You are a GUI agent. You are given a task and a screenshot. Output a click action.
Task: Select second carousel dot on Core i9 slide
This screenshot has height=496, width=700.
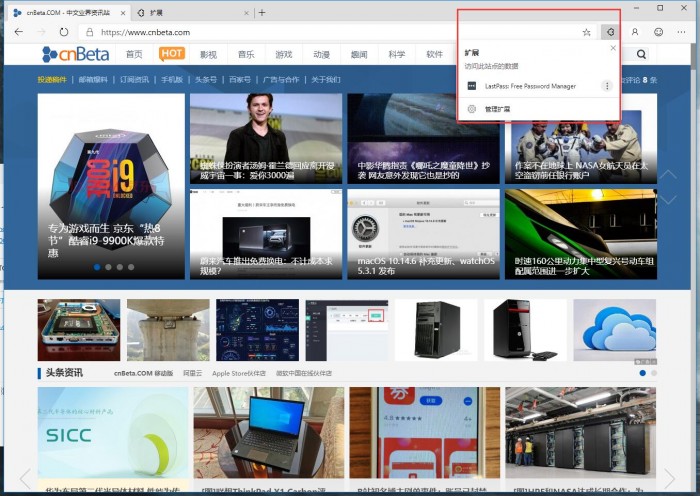pyautogui.click(x=108, y=267)
